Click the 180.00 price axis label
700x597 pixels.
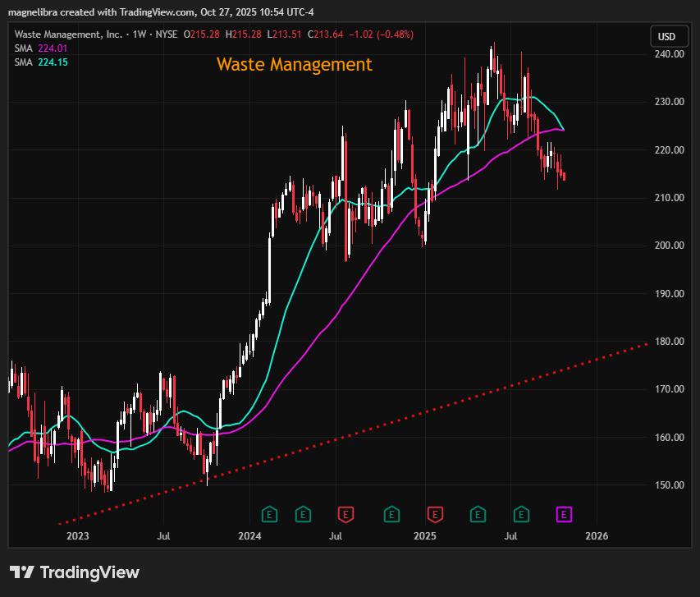click(669, 342)
